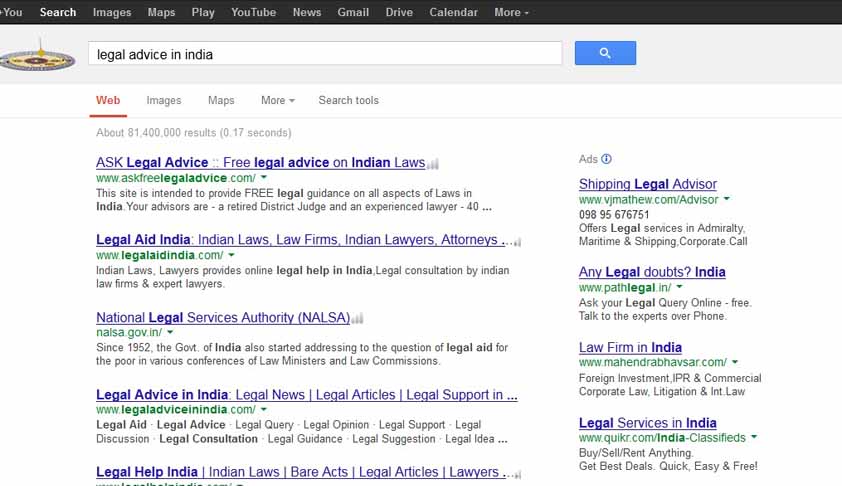Open arrow menu next to www.askfreelegaladvice.com
Image resolution: width=842 pixels, height=486 pixels.
pos(263,178)
